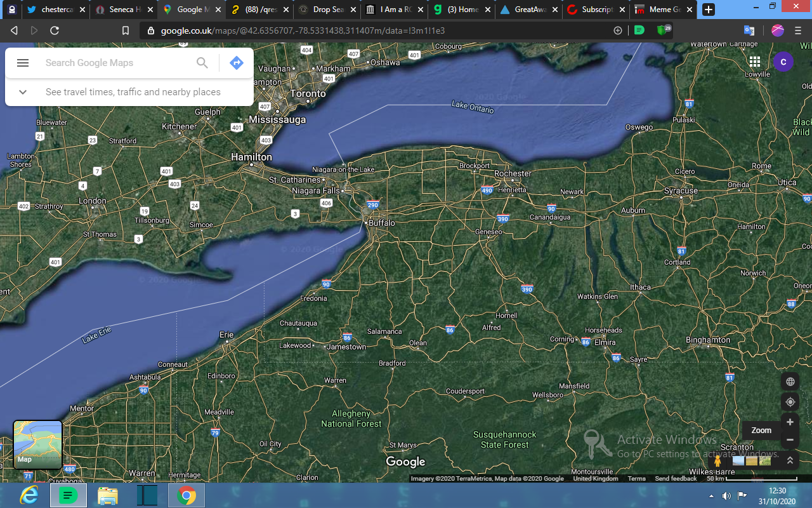Open File Explorer from the taskbar
Screen dimensions: 812x508
[x=108, y=495]
